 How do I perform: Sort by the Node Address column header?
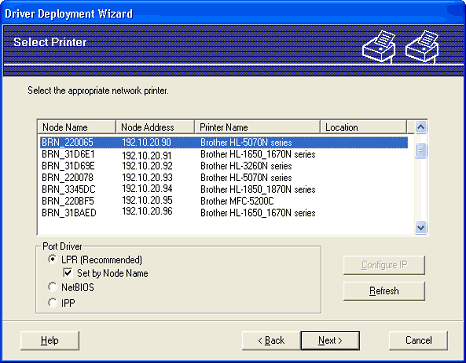155,127
